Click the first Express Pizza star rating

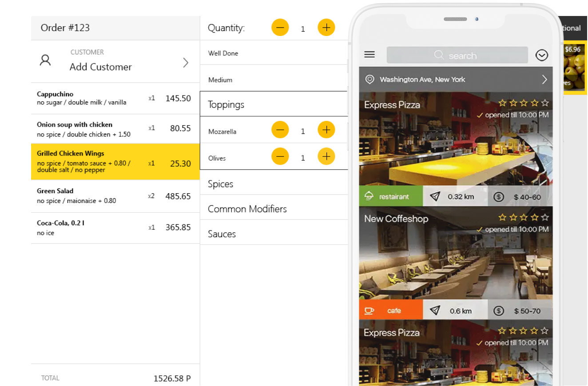(524, 103)
